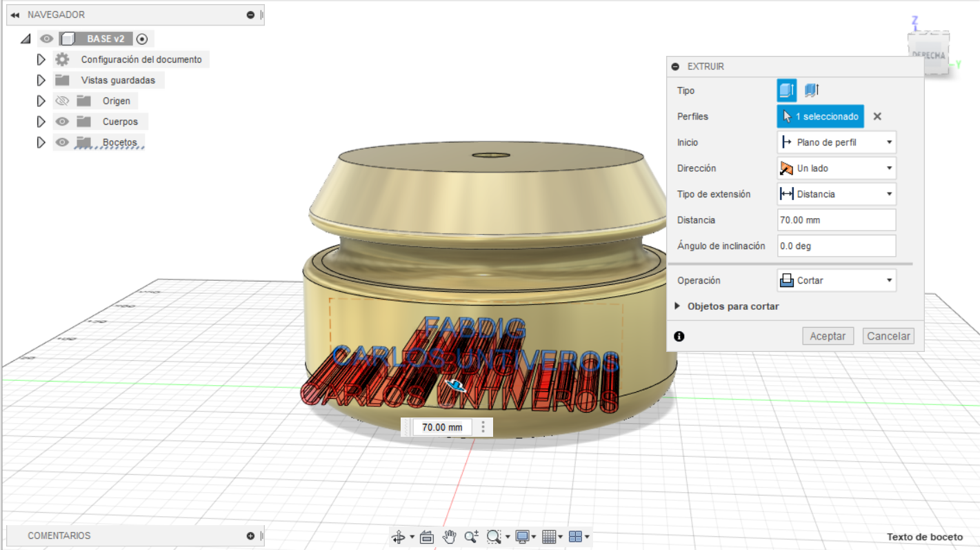Click the 70.00 mm canvas value box
Screen dimensions: 980x550
tap(442, 427)
